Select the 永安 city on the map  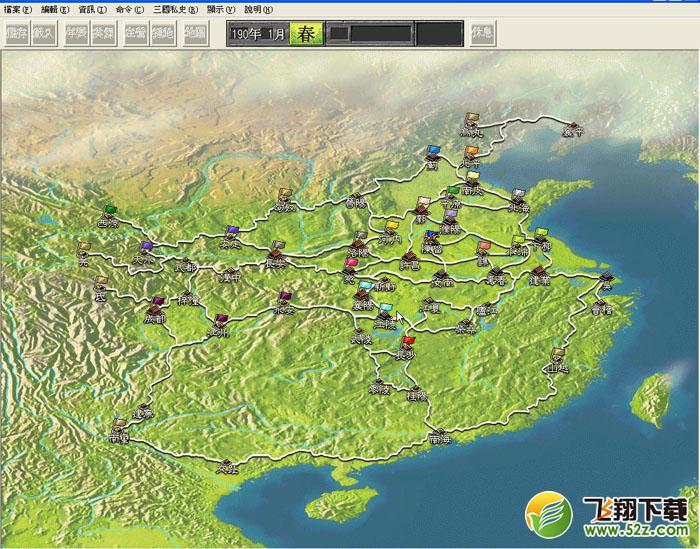pyautogui.click(x=284, y=304)
